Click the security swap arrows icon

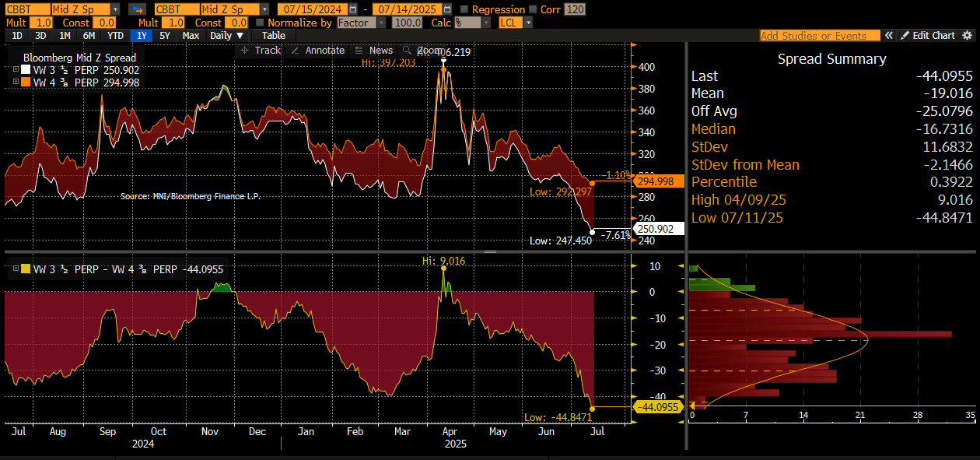(x=138, y=10)
